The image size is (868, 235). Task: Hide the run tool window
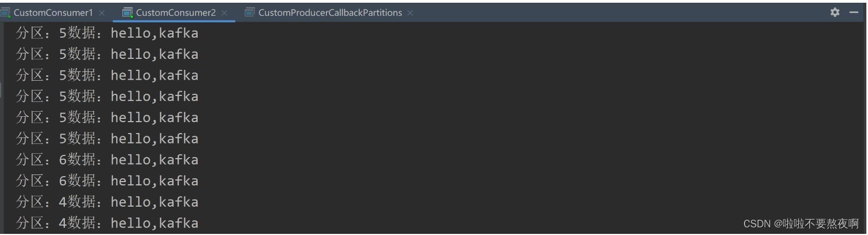[854, 12]
